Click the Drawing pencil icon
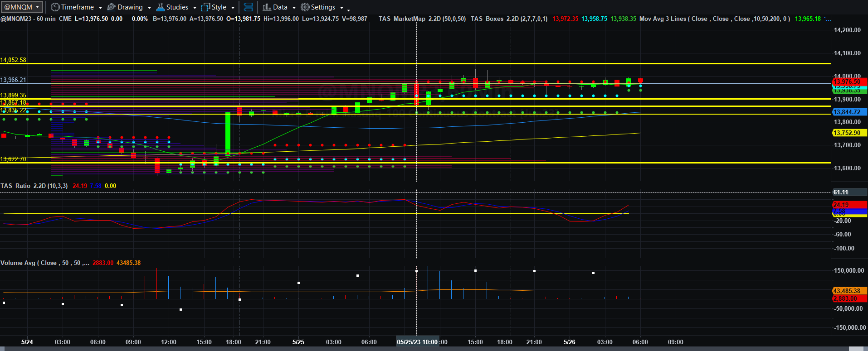Image resolution: width=868 pixels, height=351 pixels. [x=112, y=7]
